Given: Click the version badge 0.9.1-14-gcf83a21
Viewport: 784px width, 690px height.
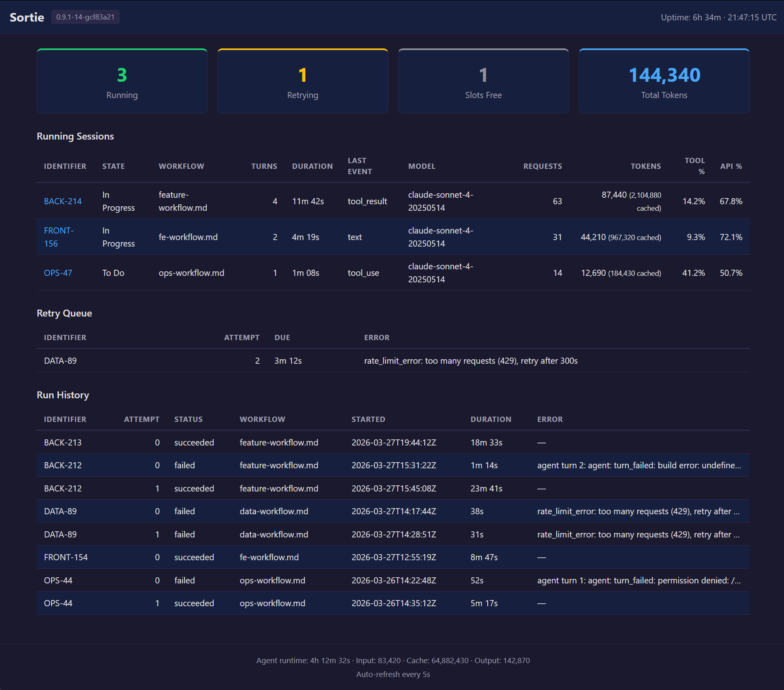Looking at the screenshot, I should tap(85, 17).
